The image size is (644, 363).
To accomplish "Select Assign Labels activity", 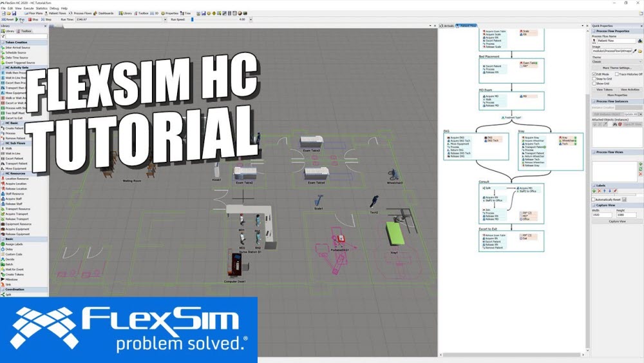I will (14, 244).
